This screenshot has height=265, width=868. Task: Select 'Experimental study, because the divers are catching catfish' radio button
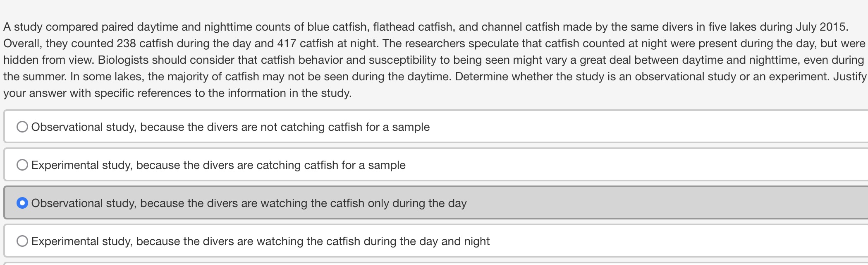pyautogui.click(x=22, y=165)
